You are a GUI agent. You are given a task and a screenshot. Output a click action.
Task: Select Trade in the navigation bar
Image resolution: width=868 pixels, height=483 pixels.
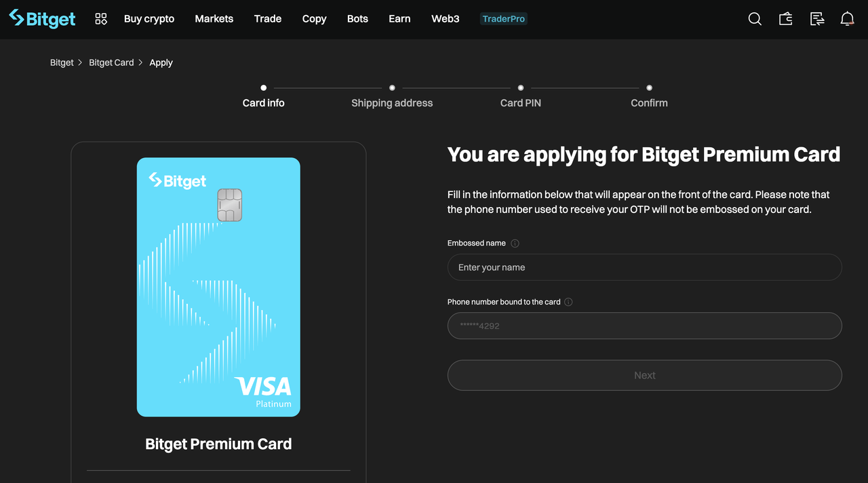point(267,18)
